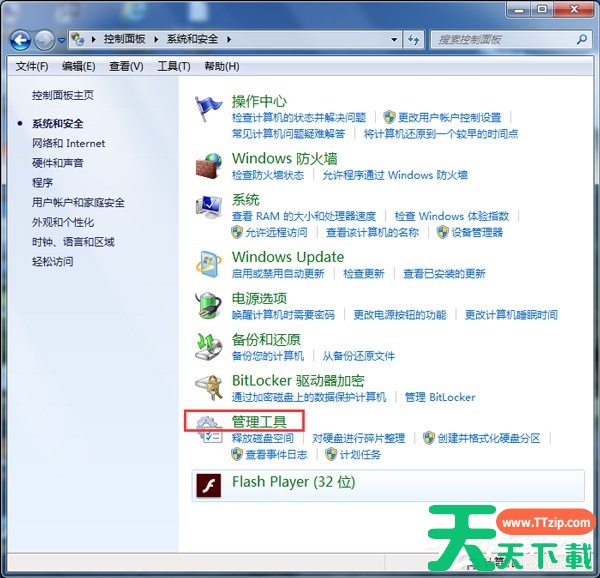Image resolution: width=600 pixels, height=578 pixels.
Task: Open the System computer monitor icon
Action: point(209,207)
